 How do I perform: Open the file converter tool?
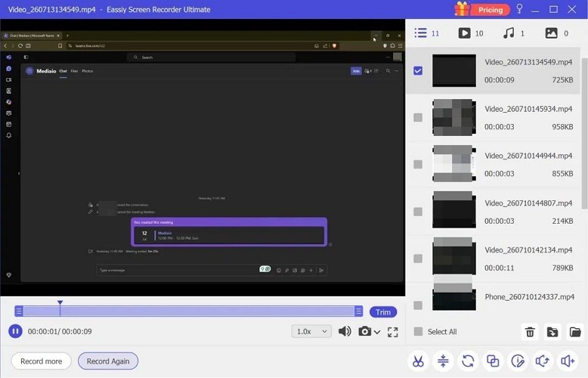point(468,361)
